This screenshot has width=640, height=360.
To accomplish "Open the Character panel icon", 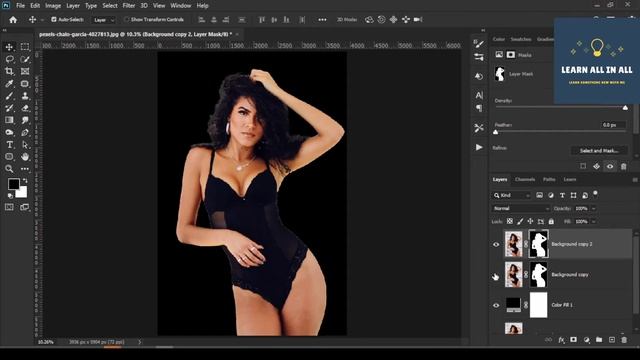I will [x=479, y=95].
